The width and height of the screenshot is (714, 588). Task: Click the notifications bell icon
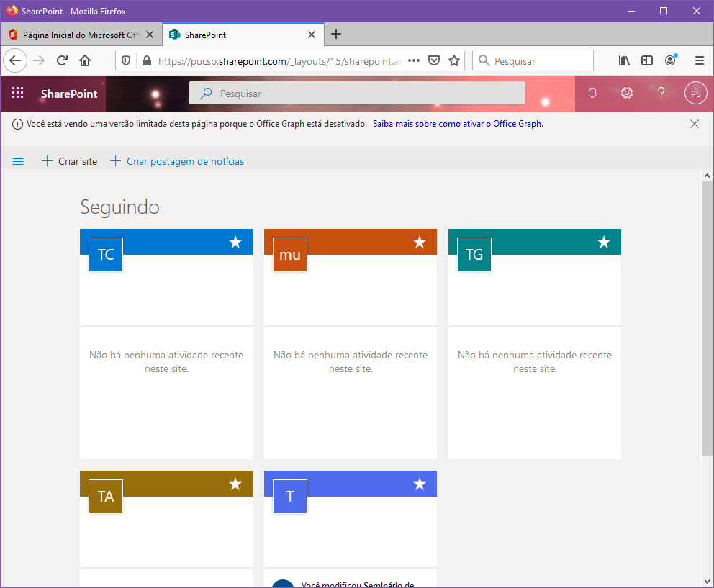coord(592,93)
